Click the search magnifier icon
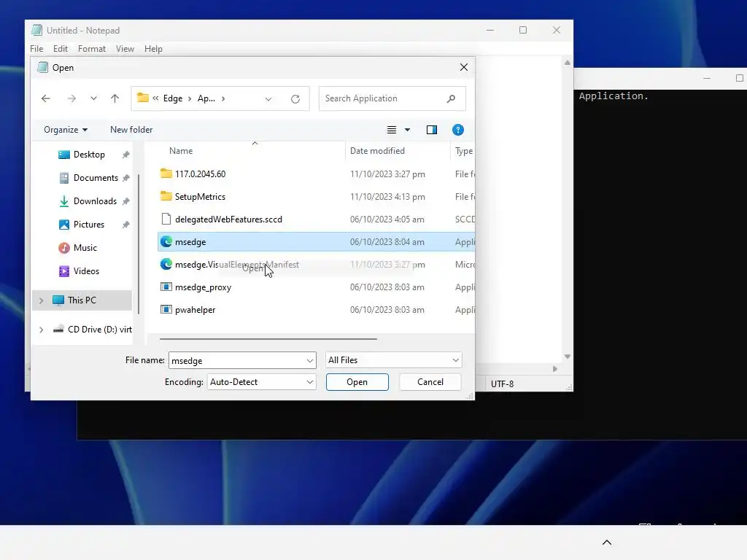Image resolution: width=747 pixels, height=560 pixels. (x=451, y=98)
